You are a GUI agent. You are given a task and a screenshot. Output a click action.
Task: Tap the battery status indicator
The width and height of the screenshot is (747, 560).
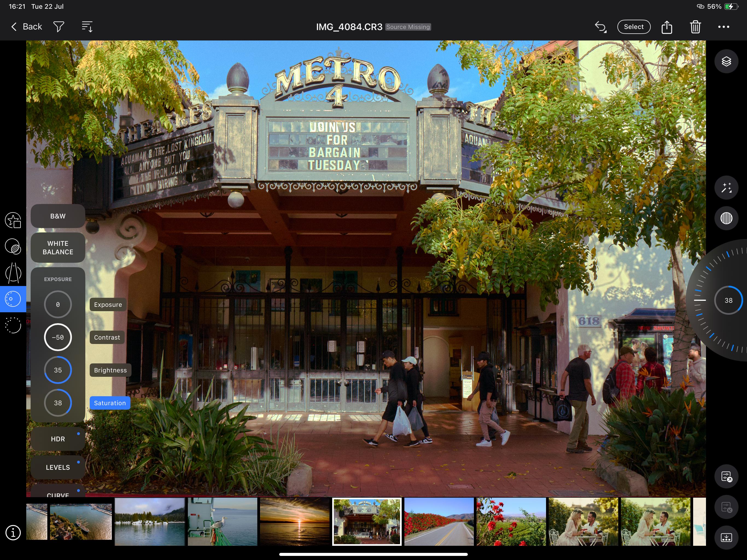[731, 6]
